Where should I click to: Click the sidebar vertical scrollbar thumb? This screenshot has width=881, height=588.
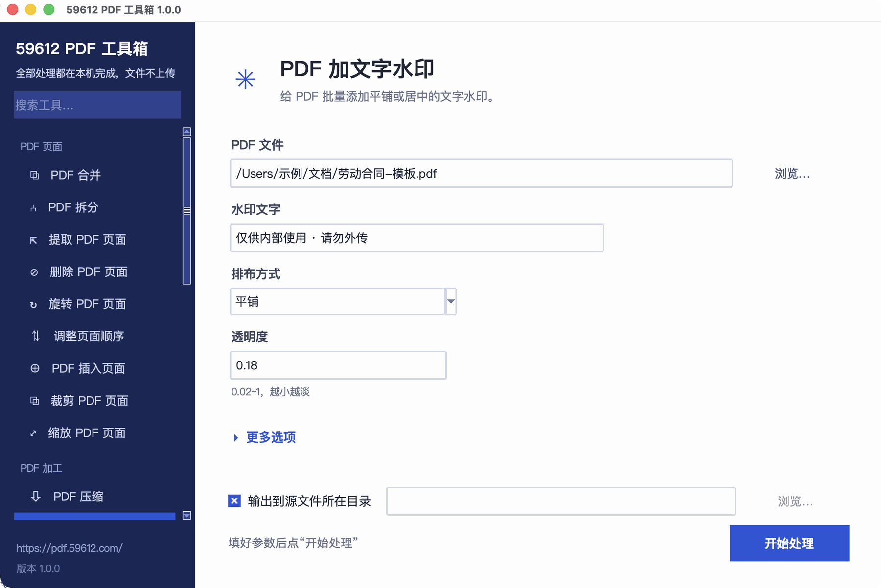coord(186,211)
